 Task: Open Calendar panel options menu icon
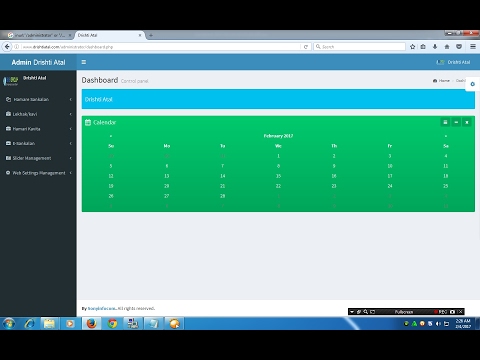[x=445, y=122]
